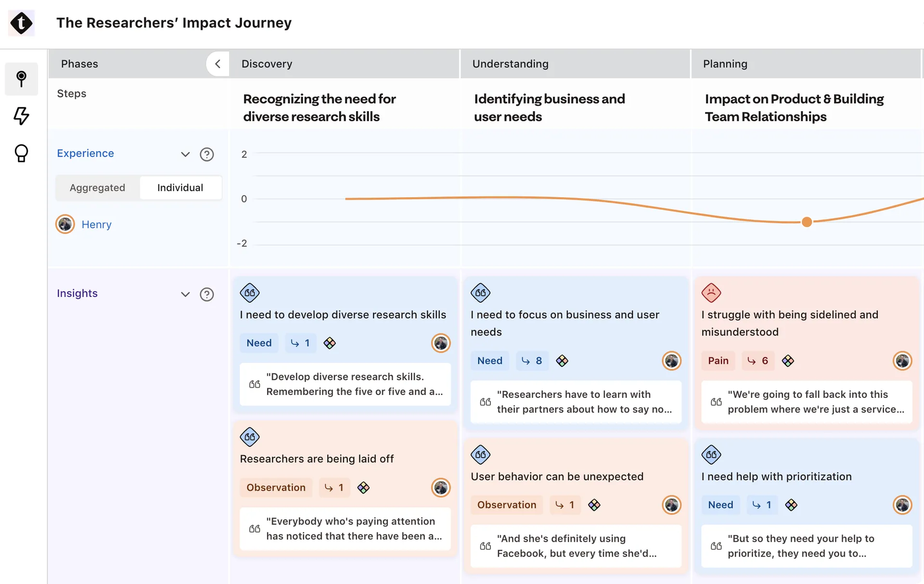Viewport: 924px width, 584px height.
Task: Click step "Recognizing the need for diverse research skills"
Action: click(319, 108)
